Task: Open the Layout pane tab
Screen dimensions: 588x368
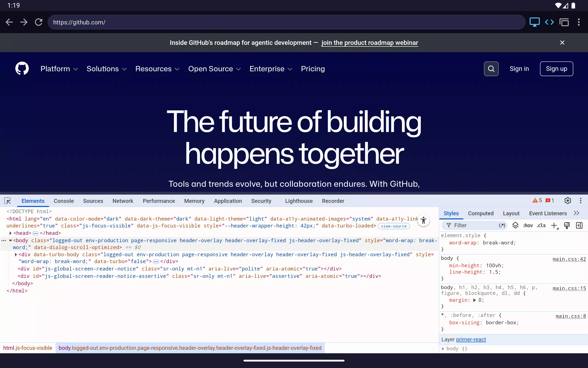Action: click(511, 213)
